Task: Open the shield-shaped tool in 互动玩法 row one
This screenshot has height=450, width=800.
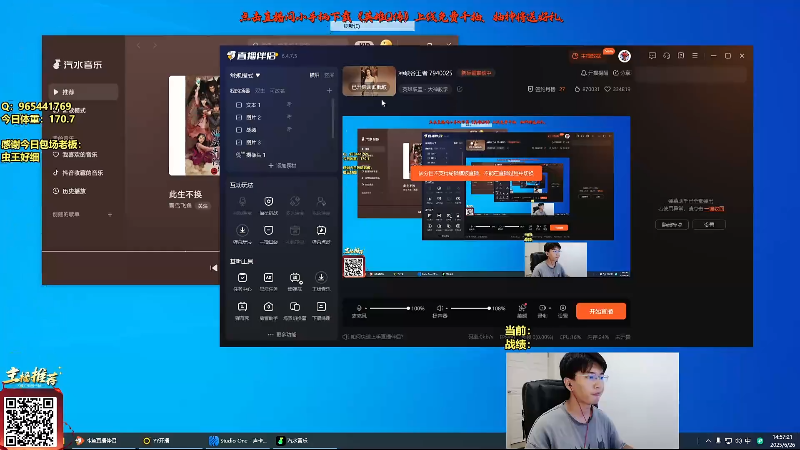Action: (268, 202)
